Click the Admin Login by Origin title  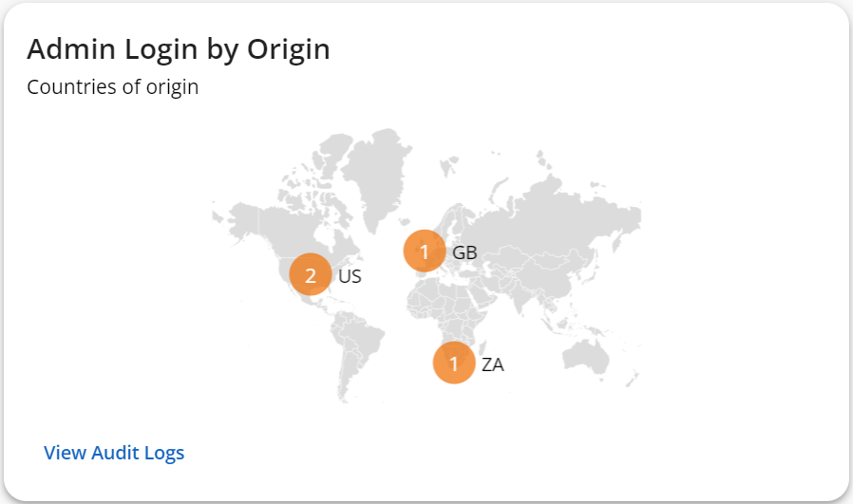pyautogui.click(x=179, y=49)
